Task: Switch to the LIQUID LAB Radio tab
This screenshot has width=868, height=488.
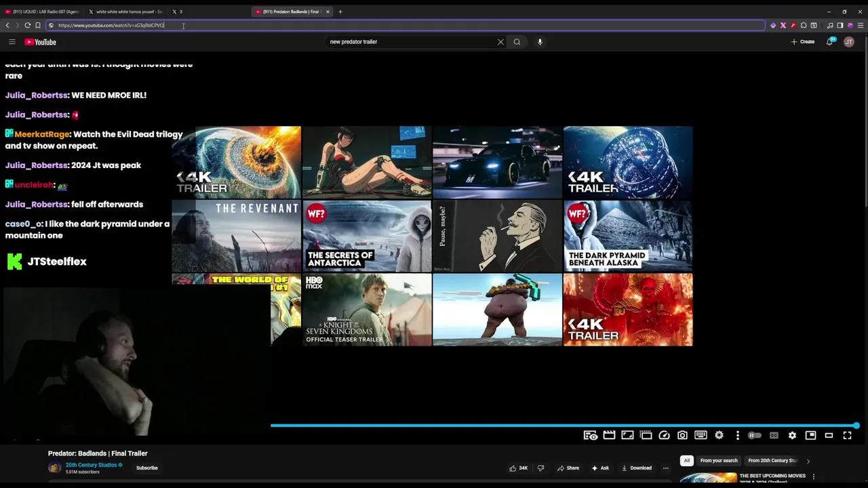Action: tap(42, 12)
